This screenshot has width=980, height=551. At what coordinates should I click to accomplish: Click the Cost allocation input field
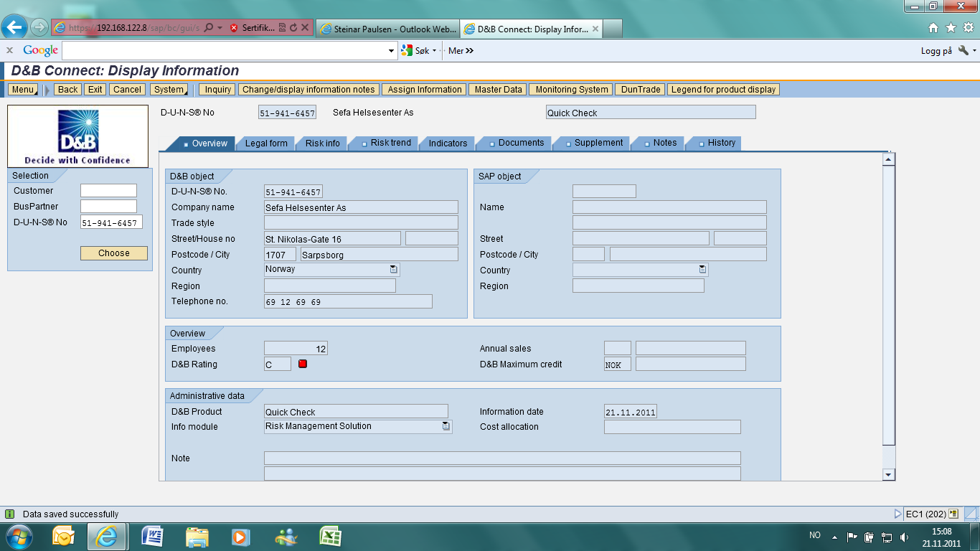(672, 427)
